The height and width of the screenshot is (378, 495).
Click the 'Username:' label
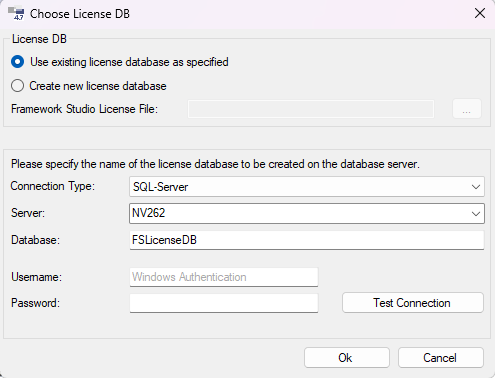click(x=36, y=277)
